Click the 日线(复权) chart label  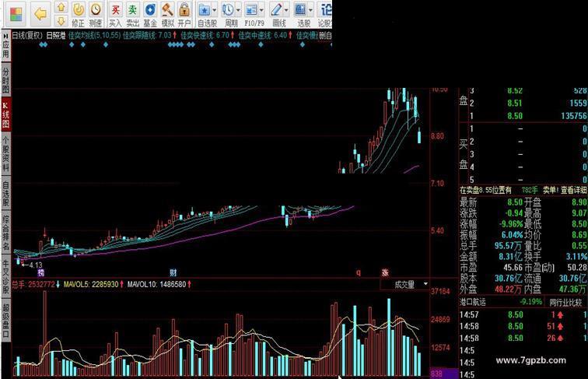[27, 36]
